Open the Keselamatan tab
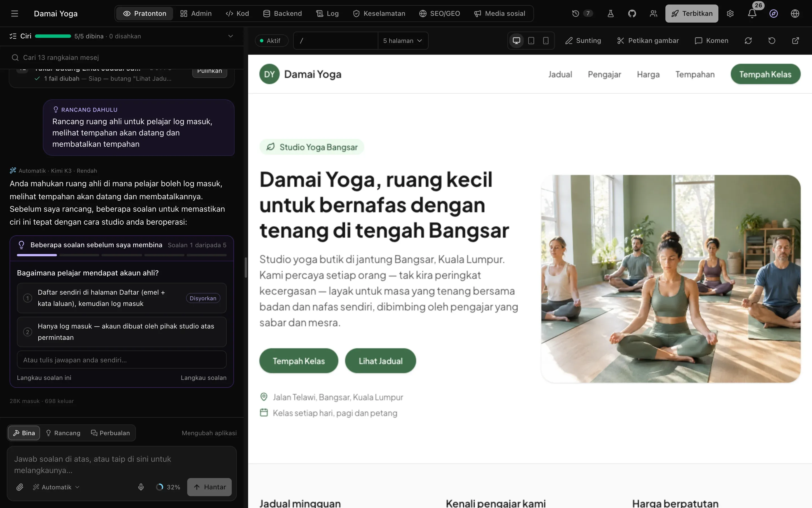 point(379,14)
